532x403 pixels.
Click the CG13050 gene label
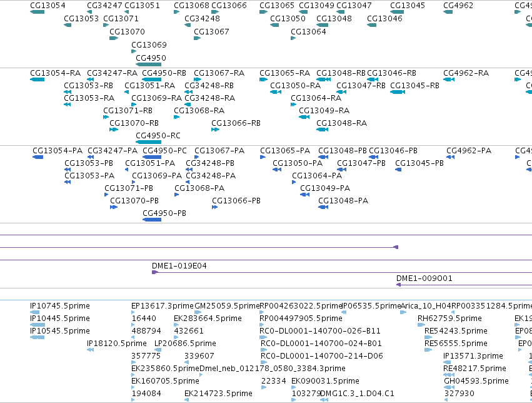pyautogui.click(x=288, y=19)
